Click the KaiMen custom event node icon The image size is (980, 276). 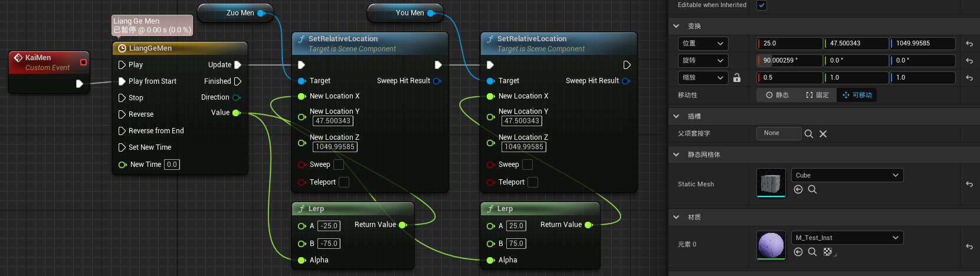[x=18, y=58]
